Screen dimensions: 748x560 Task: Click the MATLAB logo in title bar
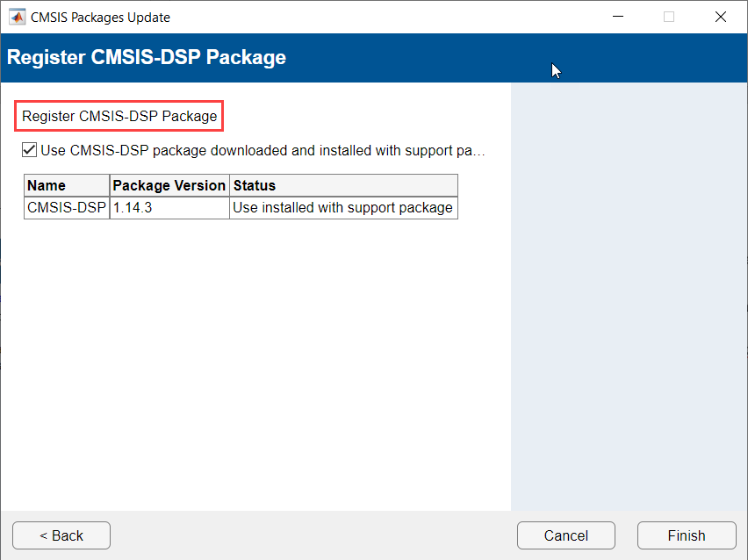tap(18, 17)
